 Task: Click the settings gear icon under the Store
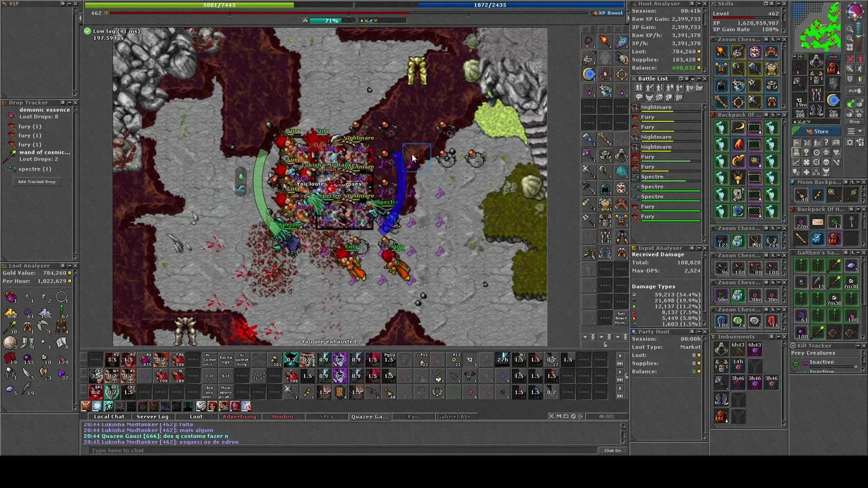850,142
